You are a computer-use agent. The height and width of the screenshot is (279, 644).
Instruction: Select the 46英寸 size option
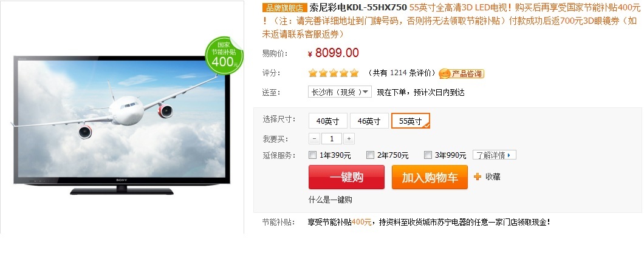click(369, 121)
